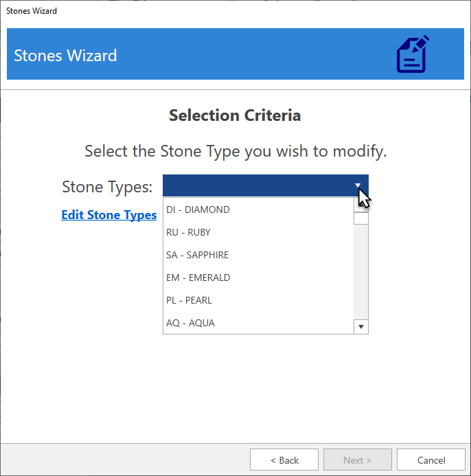Click the empty scrollbar track below thumb
471x476 pixels.
361,275
